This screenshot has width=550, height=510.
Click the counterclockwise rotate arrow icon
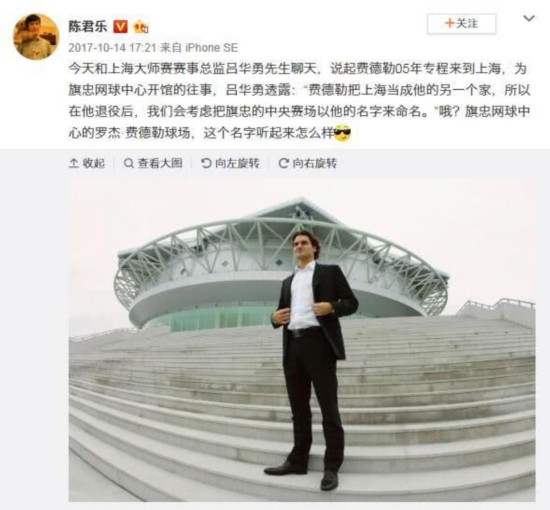pos(206,163)
